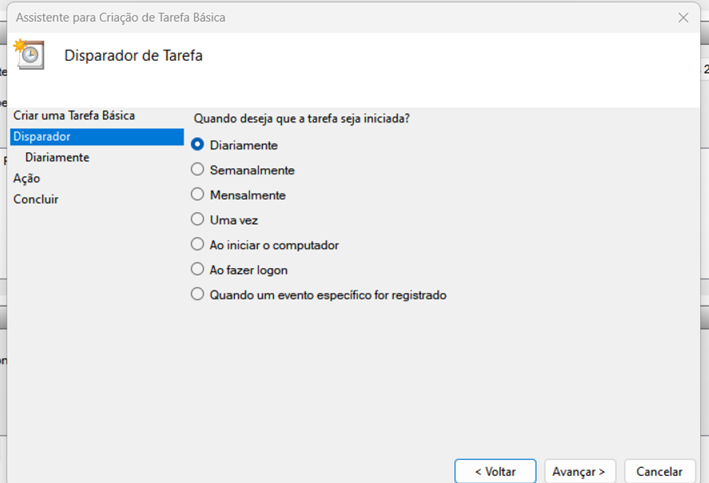
Task: Pick the Uma vez radio button
Action: 198,220
